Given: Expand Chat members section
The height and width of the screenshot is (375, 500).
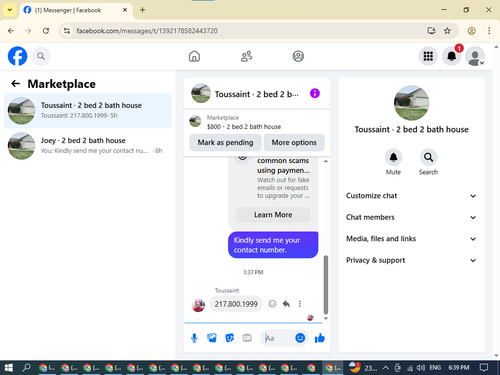Looking at the screenshot, I should coord(411,217).
